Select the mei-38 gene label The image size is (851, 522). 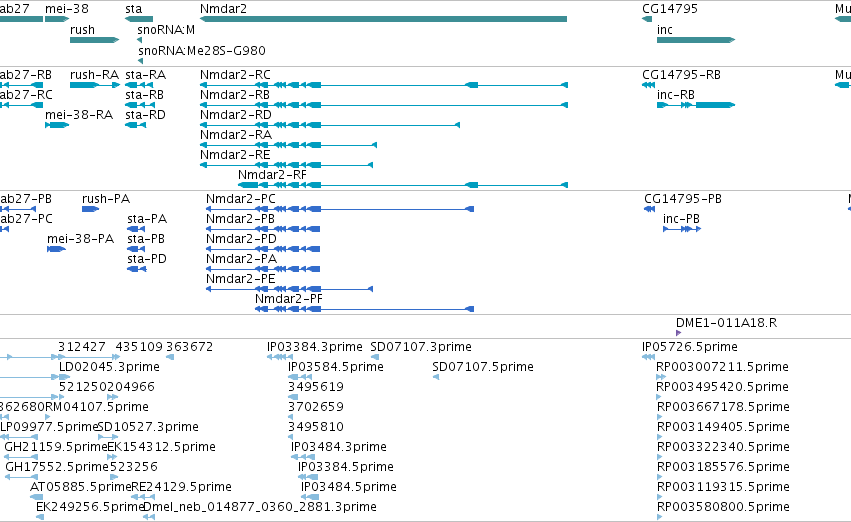[x=67, y=9]
